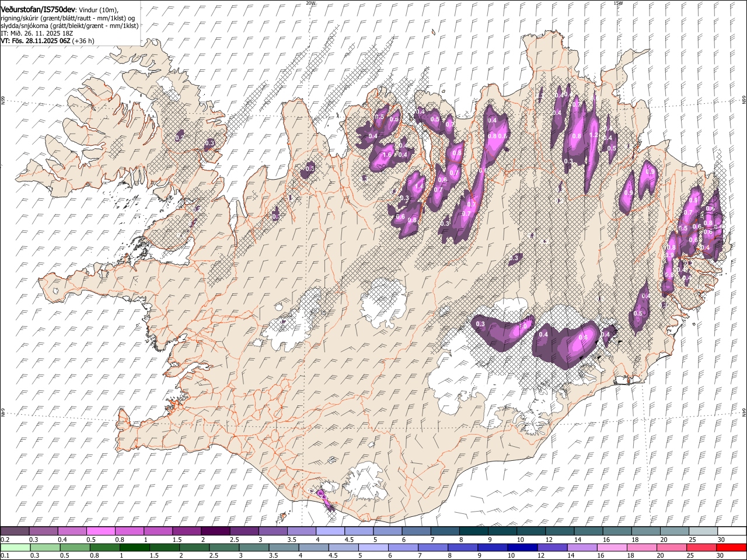Click the '1.2' snowfall value on the map
The width and height of the screenshot is (747, 560).
[x=594, y=135]
